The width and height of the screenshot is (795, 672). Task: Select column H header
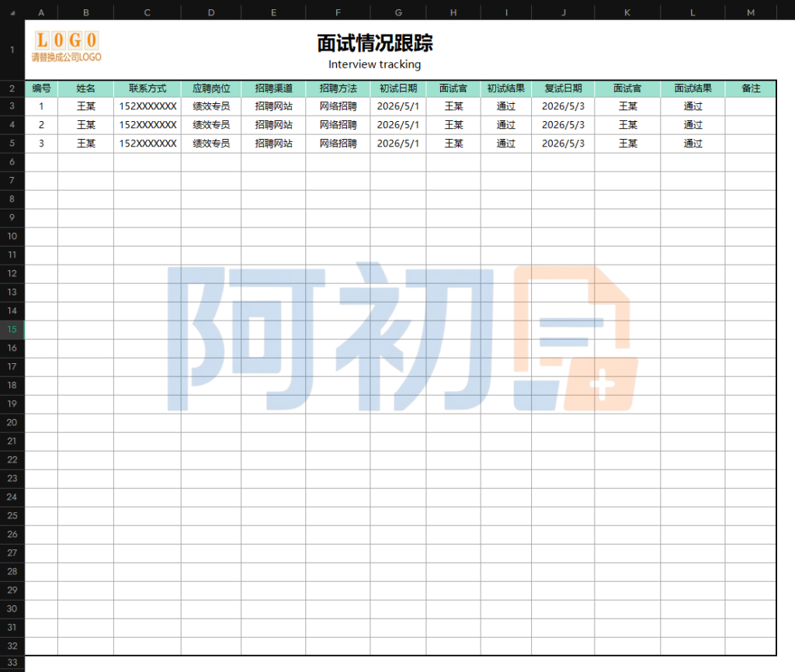(x=453, y=12)
